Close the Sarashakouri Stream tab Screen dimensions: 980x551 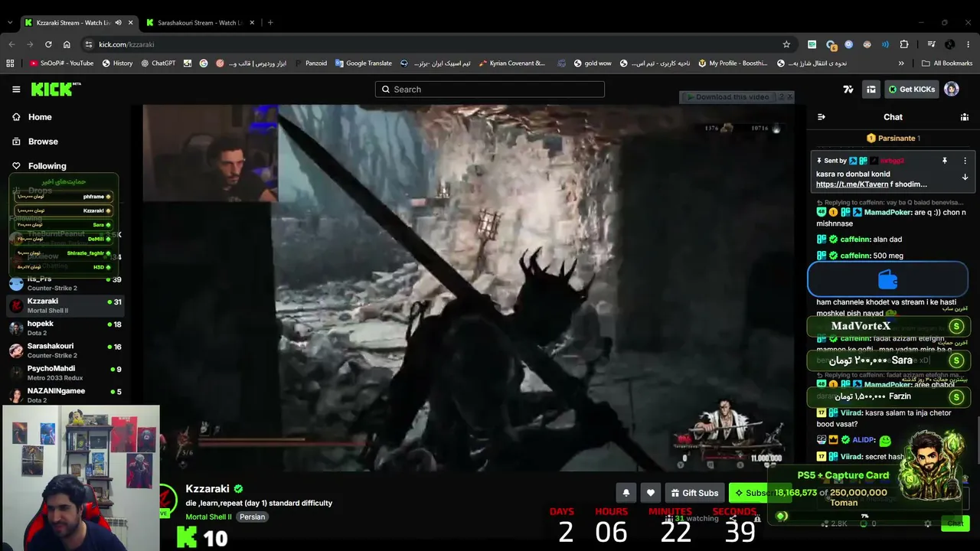[252, 23]
